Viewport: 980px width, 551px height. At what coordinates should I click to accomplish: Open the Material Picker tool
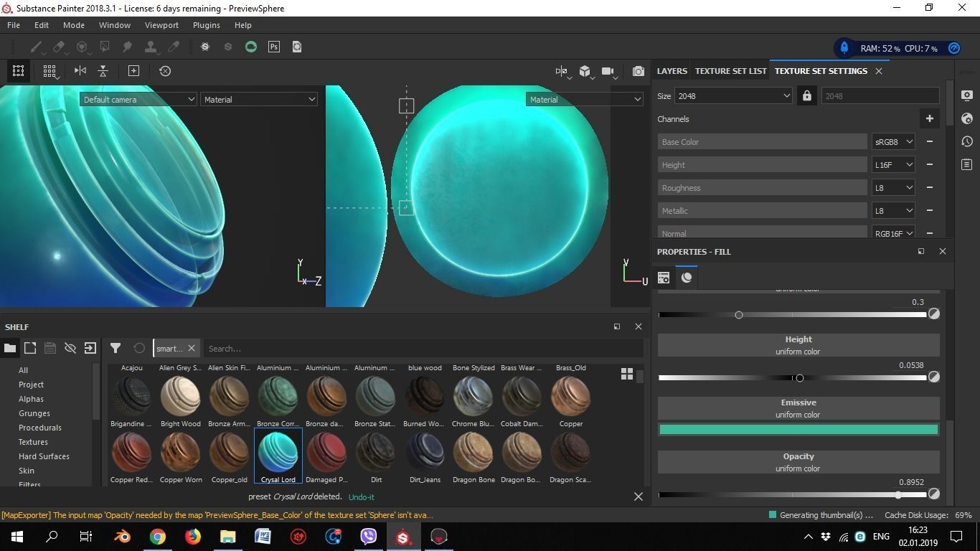point(173,47)
